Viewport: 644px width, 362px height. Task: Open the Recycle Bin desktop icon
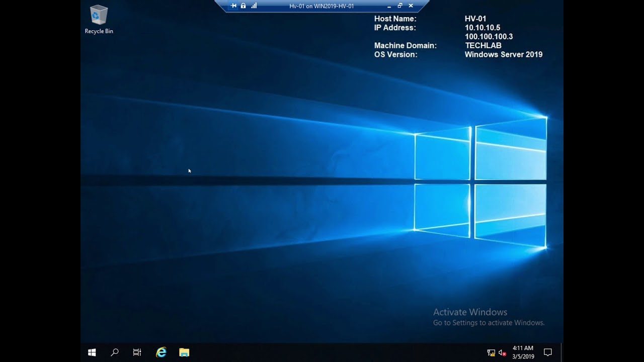(x=99, y=20)
